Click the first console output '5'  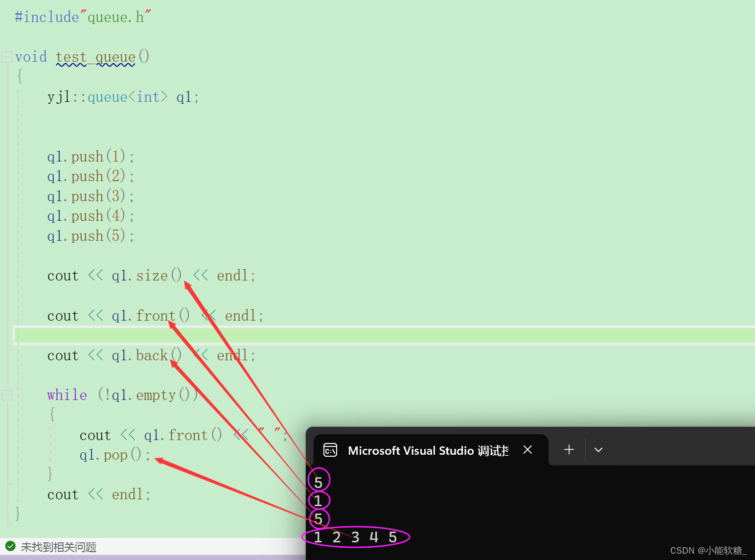(x=319, y=482)
